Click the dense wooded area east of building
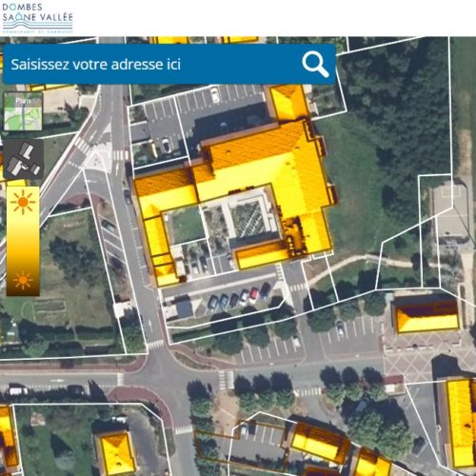The image size is (476, 476). (397, 105)
